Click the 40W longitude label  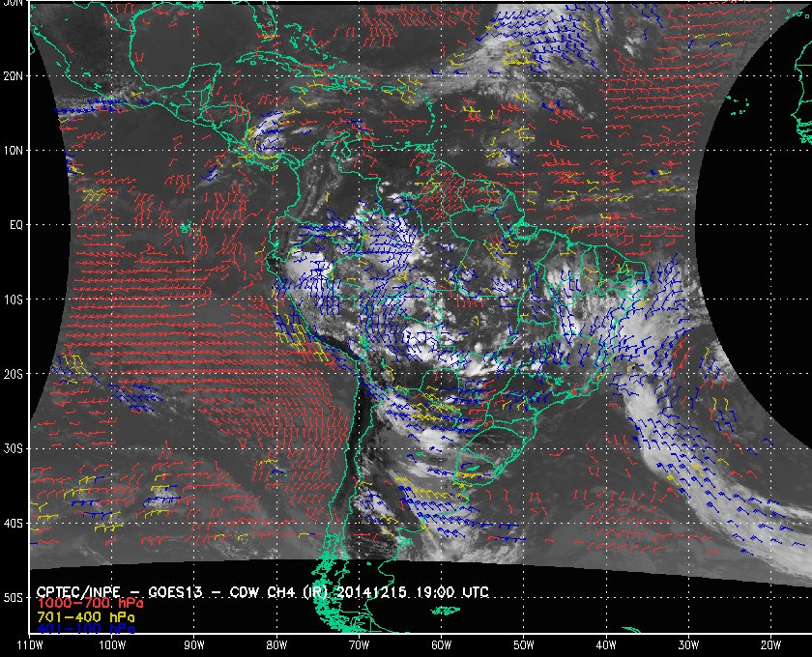coord(606,645)
